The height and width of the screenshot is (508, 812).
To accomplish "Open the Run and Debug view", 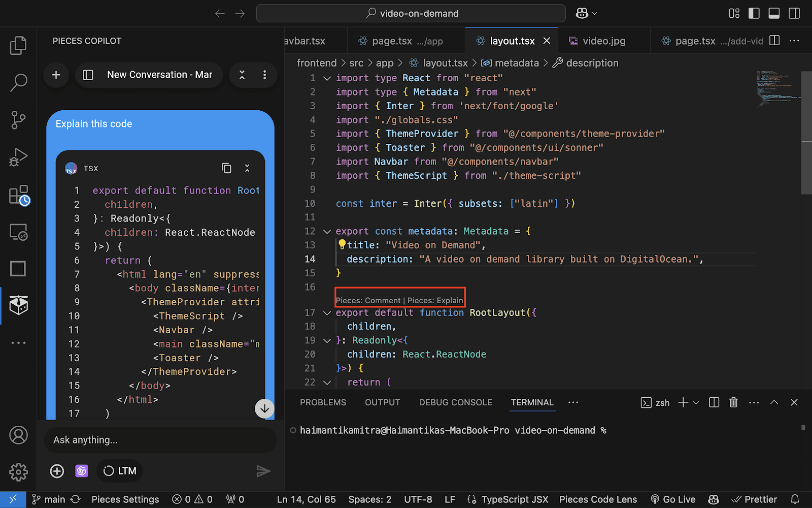I will coord(18,157).
